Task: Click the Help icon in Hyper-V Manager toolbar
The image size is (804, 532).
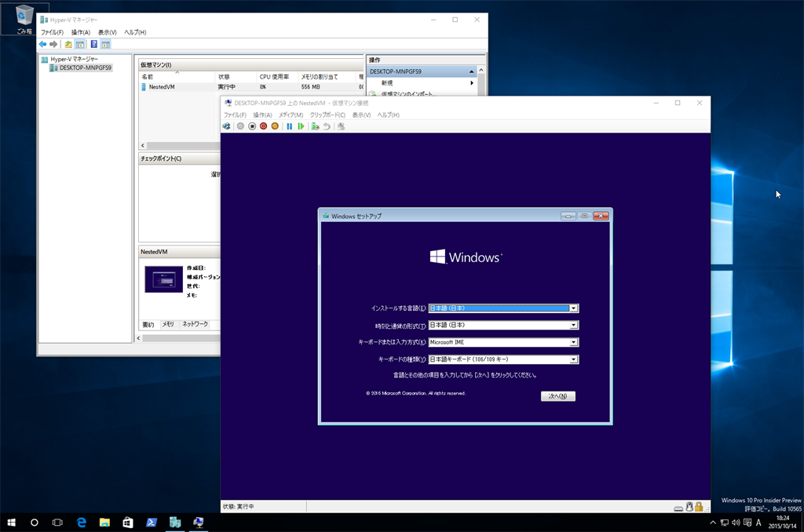Action: click(x=94, y=44)
